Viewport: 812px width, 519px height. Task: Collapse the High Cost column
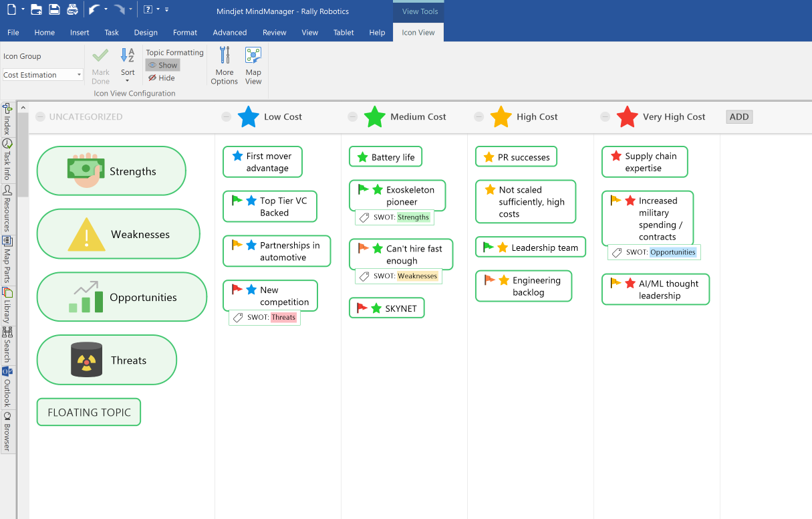[x=479, y=116]
